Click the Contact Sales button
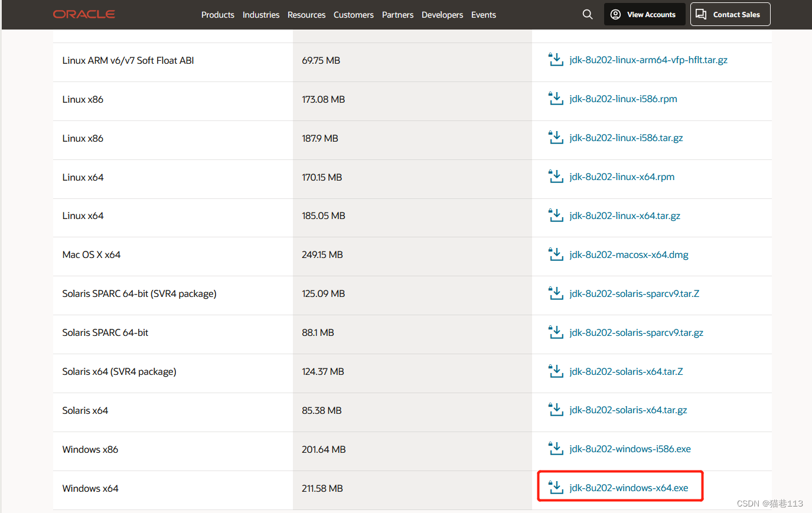 [x=730, y=14]
